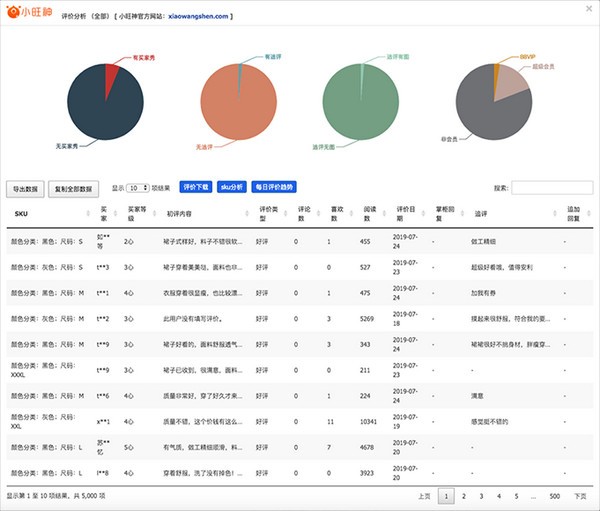Image resolution: width=600 pixels, height=511 pixels.
Task: Open 每日评价趋势 daily trend view
Action: pyautogui.click(x=275, y=187)
